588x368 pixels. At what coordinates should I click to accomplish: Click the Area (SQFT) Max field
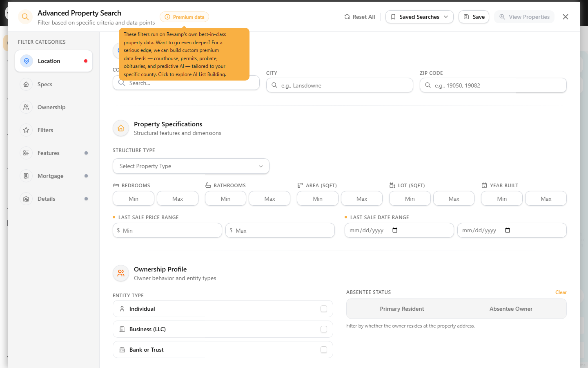click(x=362, y=199)
